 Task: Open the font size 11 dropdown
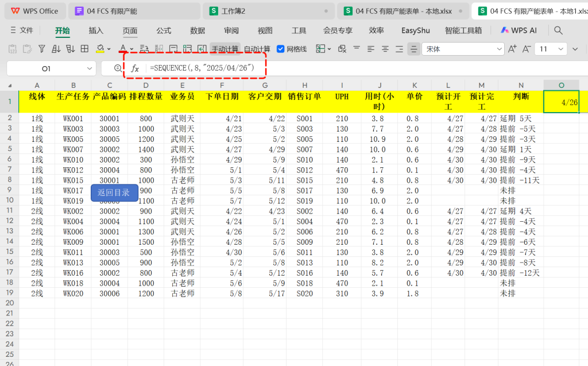[560, 49]
